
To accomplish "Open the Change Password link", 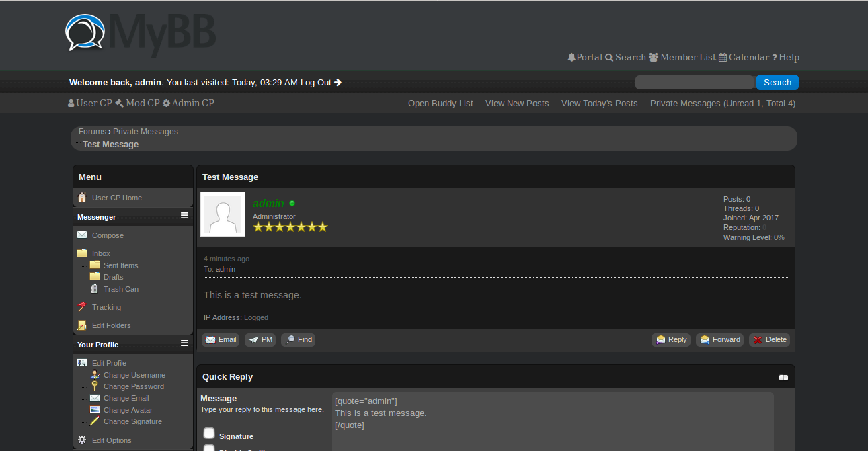I will click(x=134, y=386).
